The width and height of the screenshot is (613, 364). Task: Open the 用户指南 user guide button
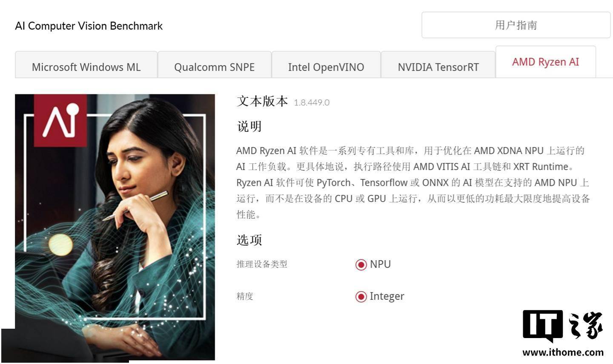coord(516,25)
